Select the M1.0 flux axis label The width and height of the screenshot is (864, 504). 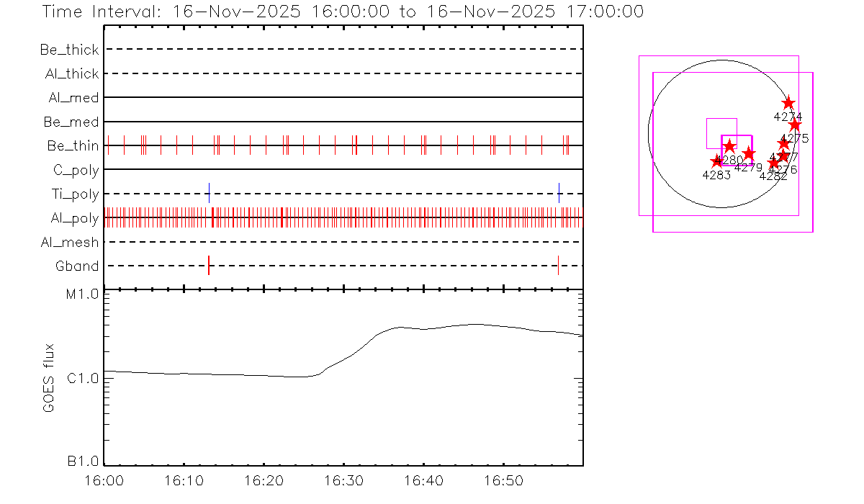pos(83,294)
